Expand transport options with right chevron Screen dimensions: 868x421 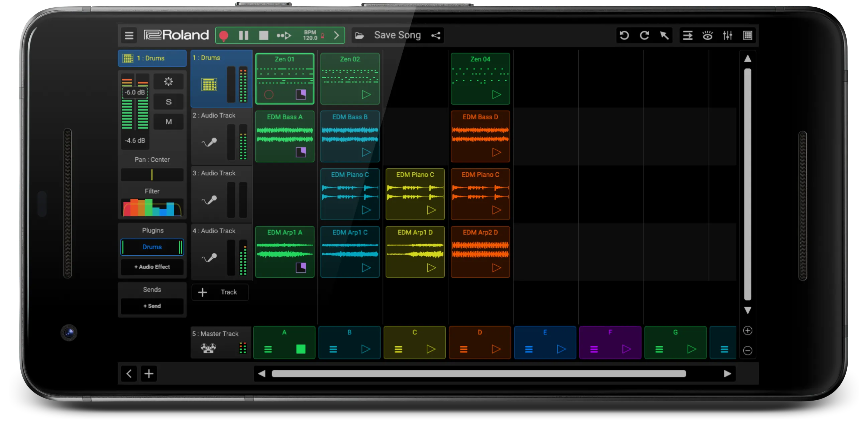coord(336,35)
